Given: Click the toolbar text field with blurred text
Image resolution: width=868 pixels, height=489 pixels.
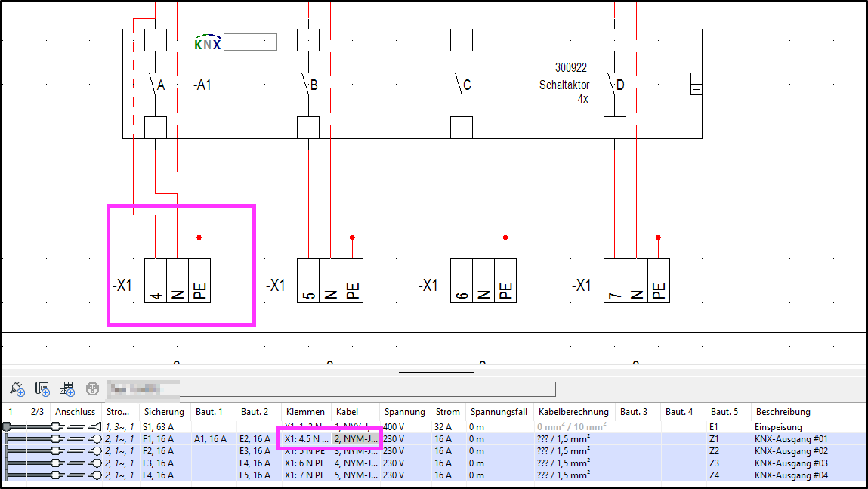Looking at the screenshot, I should pos(331,388).
